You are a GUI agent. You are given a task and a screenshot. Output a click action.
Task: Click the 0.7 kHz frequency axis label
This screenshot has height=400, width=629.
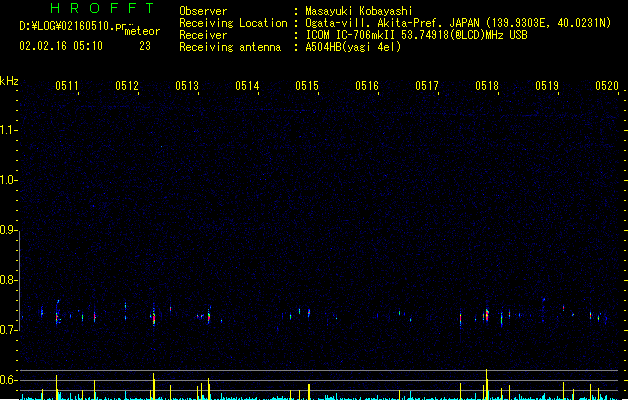pyautogui.click(x=8, y=330)
